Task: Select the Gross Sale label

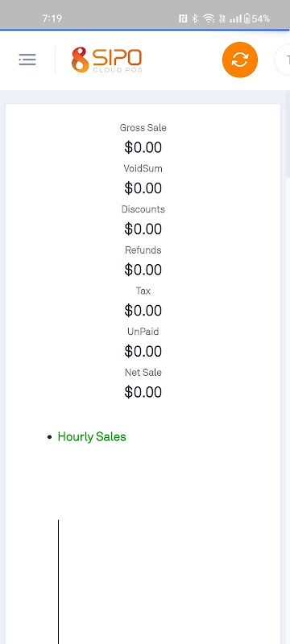Action: pos(143,128)
